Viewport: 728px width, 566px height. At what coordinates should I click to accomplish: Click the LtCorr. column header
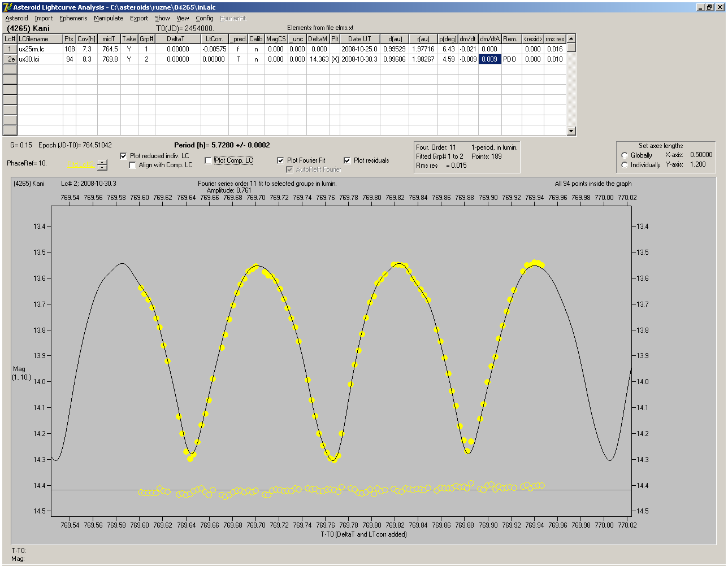point(215,39)
